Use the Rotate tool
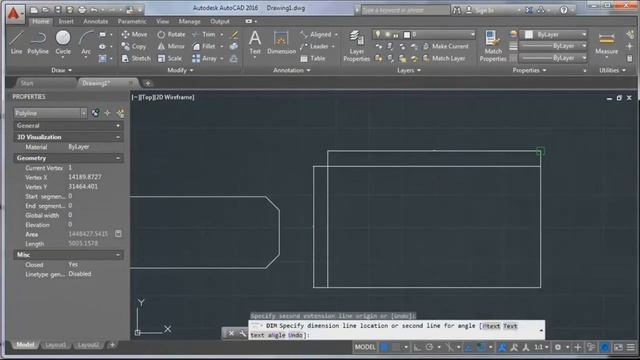The height and width of the screenshot is (360, 640). [x=171, y=35]
